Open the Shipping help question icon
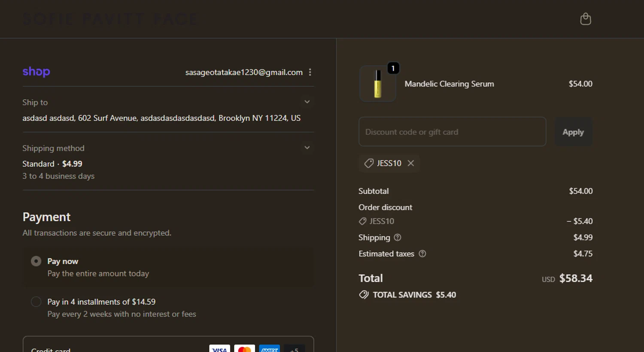Viewport: 644px width, 352px height. tap(398, 237)
